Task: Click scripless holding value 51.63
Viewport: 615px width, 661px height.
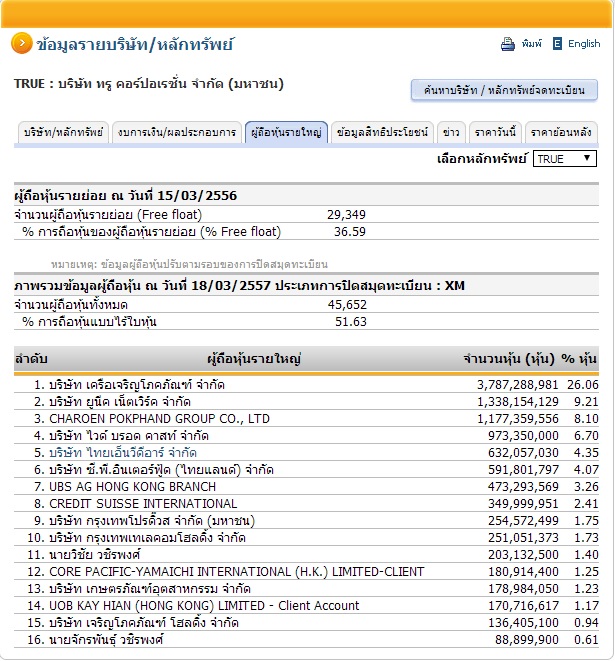Action: (351, 322)
